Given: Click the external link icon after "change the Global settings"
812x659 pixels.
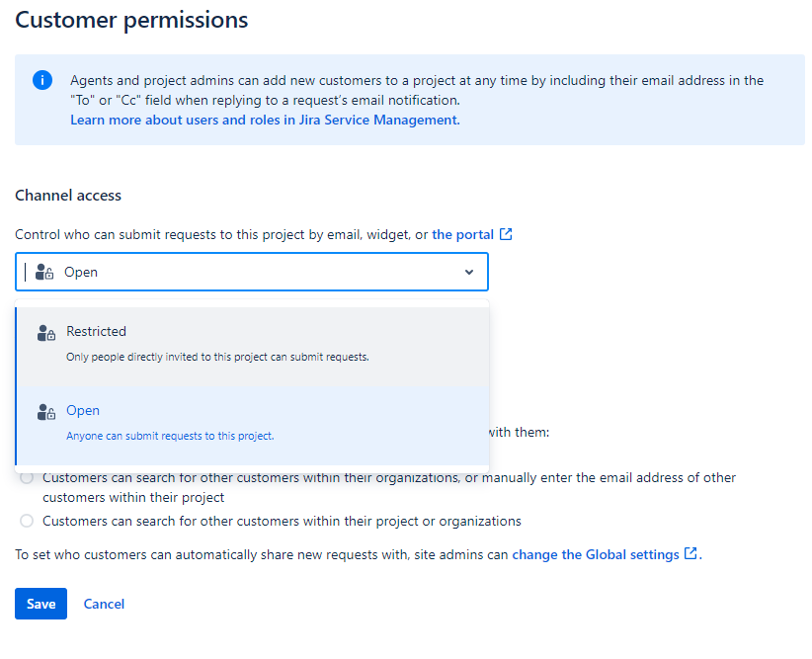Looking at the screenshot, I should 690,554.
